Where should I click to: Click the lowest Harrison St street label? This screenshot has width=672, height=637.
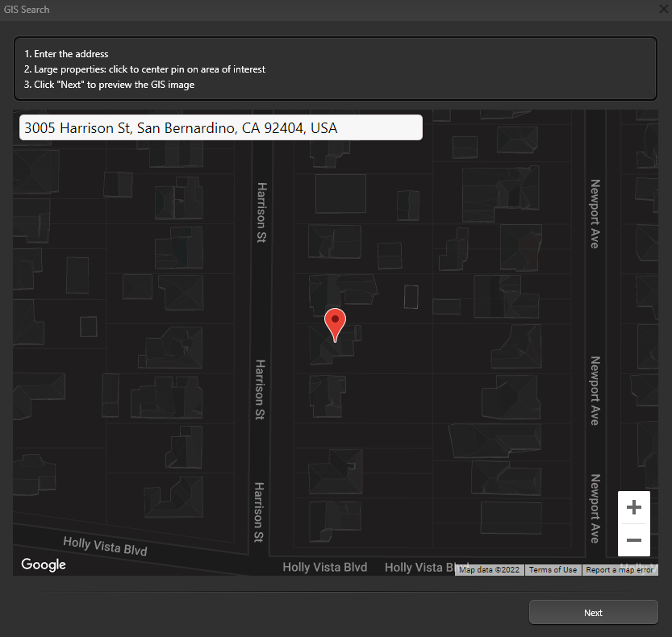[x=259, y=511]
